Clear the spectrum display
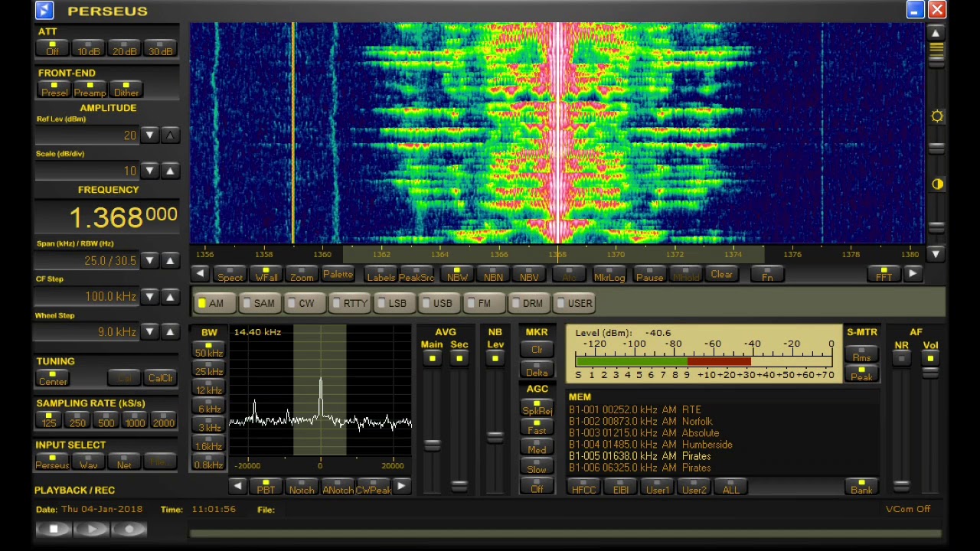The width and height of the screenshot is (980, 551). (721, 274)
